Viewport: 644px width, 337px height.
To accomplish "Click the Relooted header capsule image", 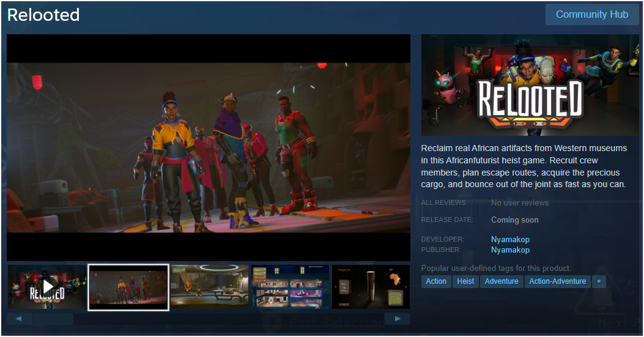I will pyautogui.click(x=530, y=85).
